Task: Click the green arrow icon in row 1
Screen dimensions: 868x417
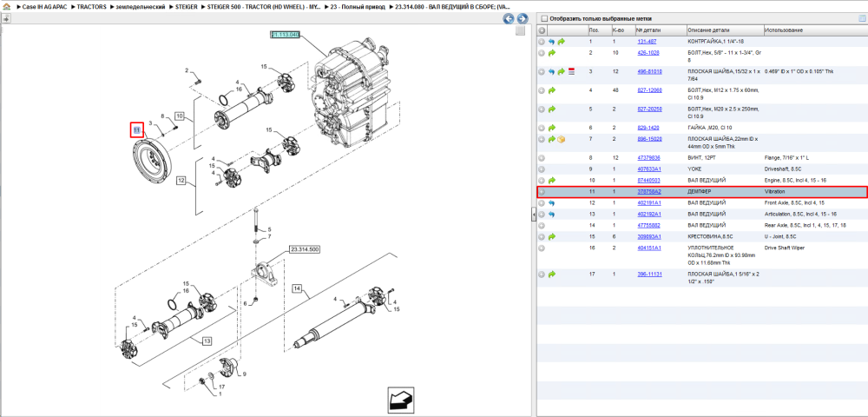Action: [561, 42]
